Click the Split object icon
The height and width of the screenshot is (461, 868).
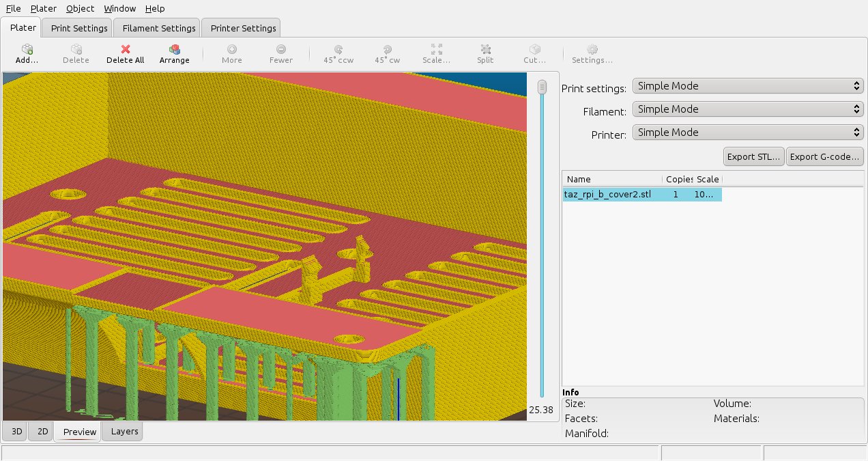tap(485, 50)
